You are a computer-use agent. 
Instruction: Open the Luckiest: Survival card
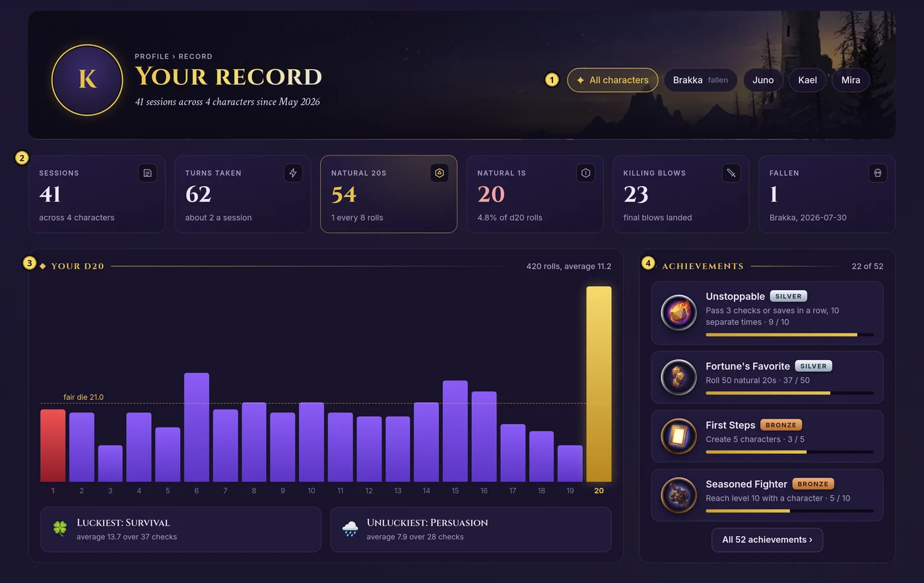[x=181, y=529]
